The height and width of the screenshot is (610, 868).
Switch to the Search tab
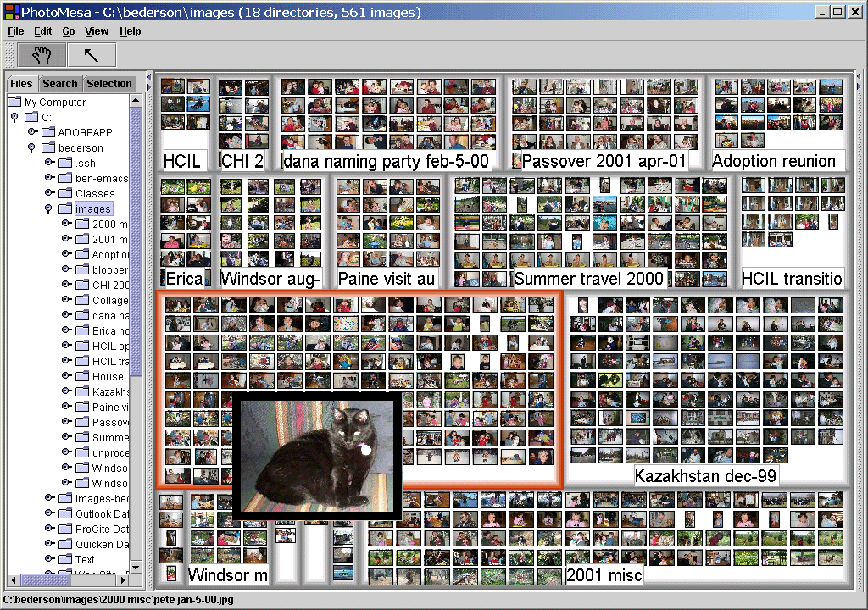point(59,83)
